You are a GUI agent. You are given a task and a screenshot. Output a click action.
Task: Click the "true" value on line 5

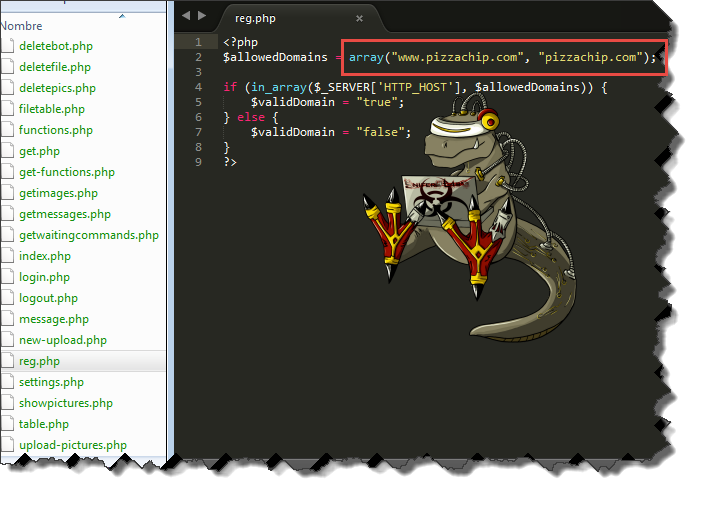click(x=377, y=102)
